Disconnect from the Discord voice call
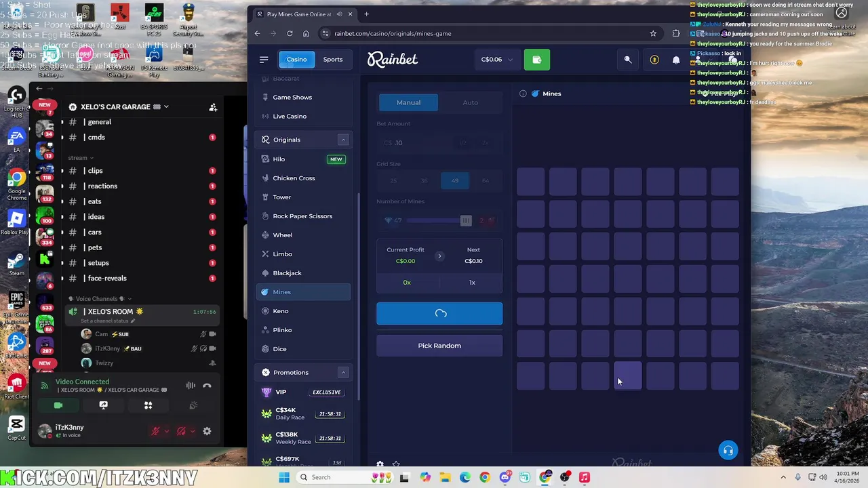Viewport: 868px width, 488px height. tap(207, 386)
